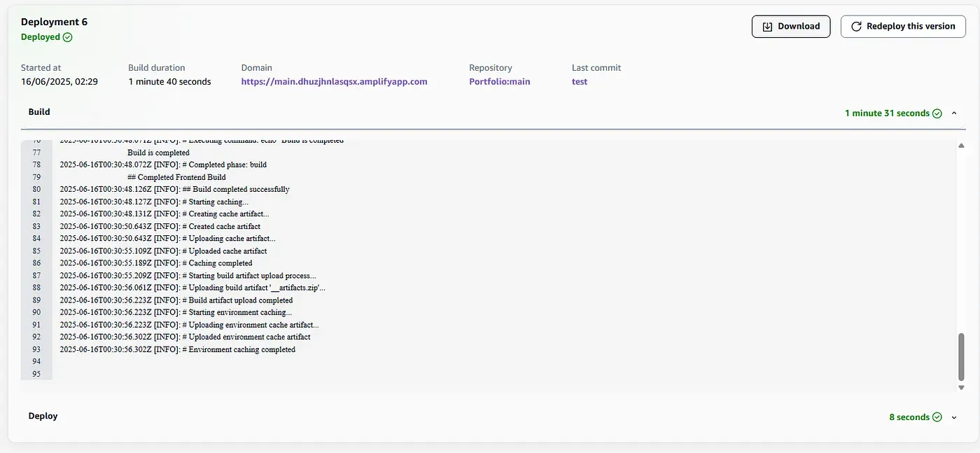The width and height of the screenshot is (980, 453).
Task: Click the green checkmark beside Deployed badge
Action: (67, 36)
